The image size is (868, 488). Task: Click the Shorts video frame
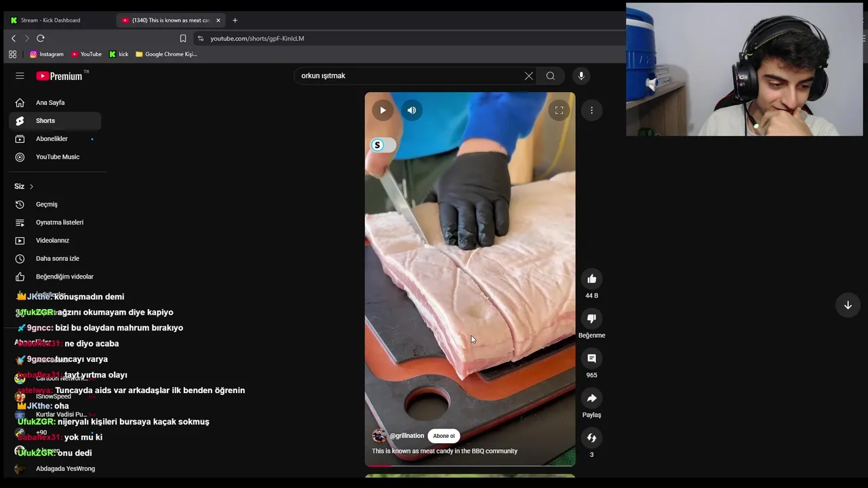tap(470, 279)
